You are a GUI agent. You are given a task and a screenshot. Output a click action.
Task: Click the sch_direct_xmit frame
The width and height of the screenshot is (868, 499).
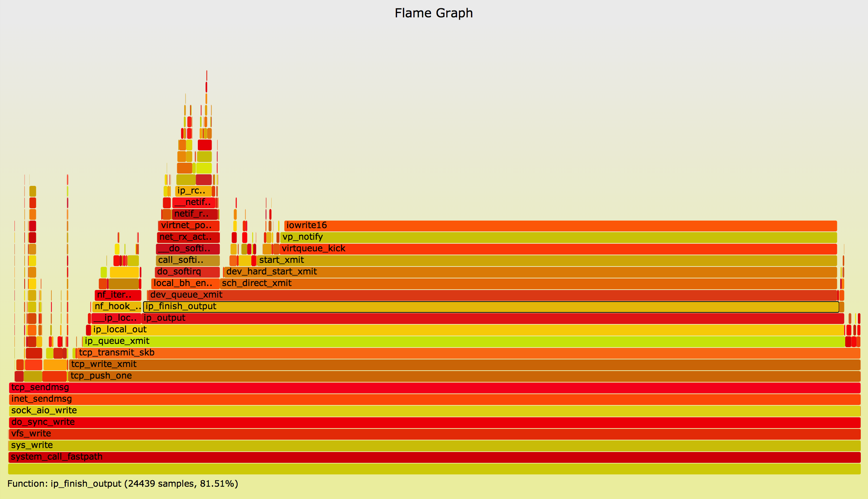point(528,283)
